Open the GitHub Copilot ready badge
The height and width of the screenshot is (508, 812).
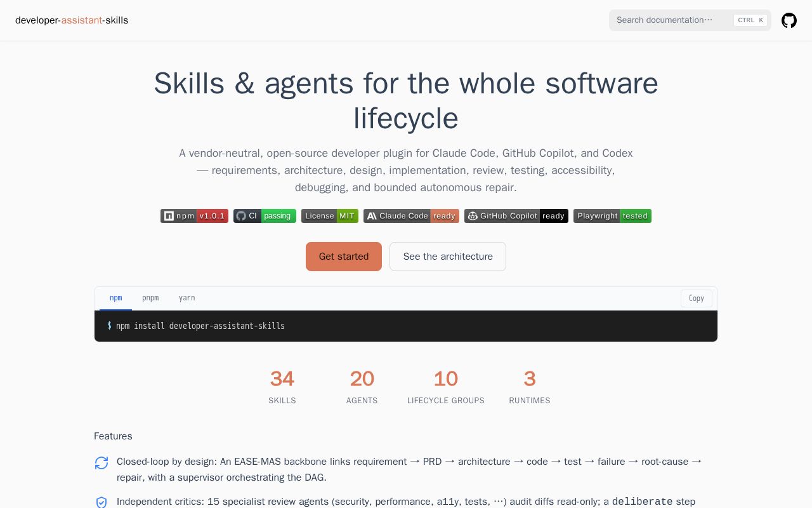tap(516, 216)
